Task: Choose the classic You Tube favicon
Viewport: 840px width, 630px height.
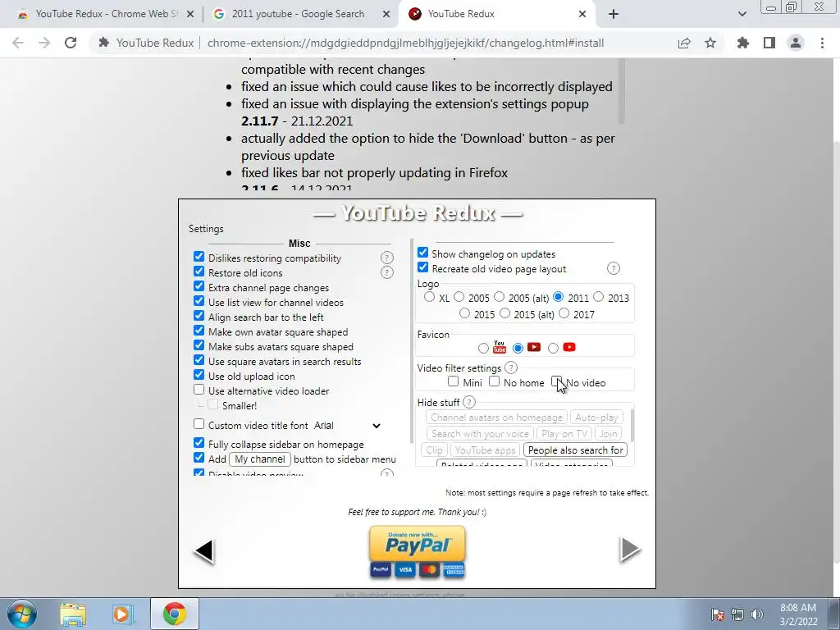Action: point(483,348)
